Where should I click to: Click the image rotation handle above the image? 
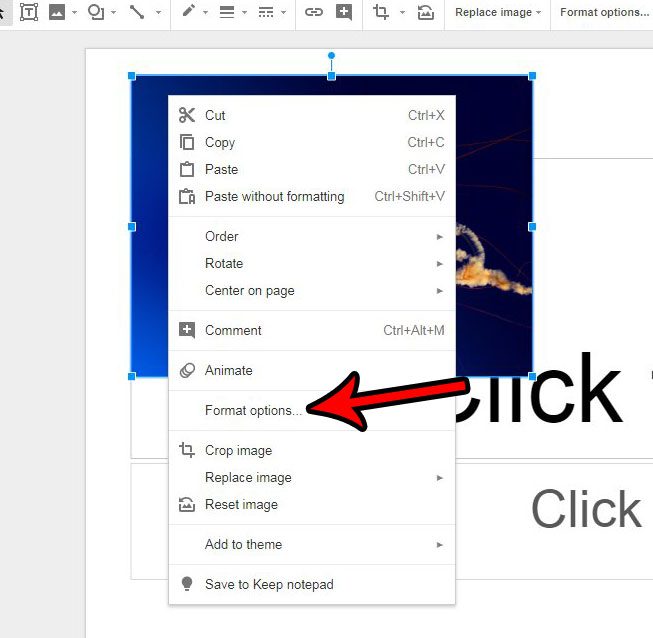click(x=331, y=55)
